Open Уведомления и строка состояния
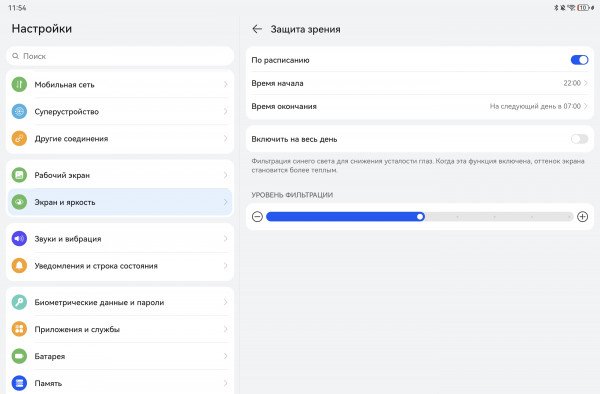The width and height of the screenshot is (600, 394). tap(120, 265)
